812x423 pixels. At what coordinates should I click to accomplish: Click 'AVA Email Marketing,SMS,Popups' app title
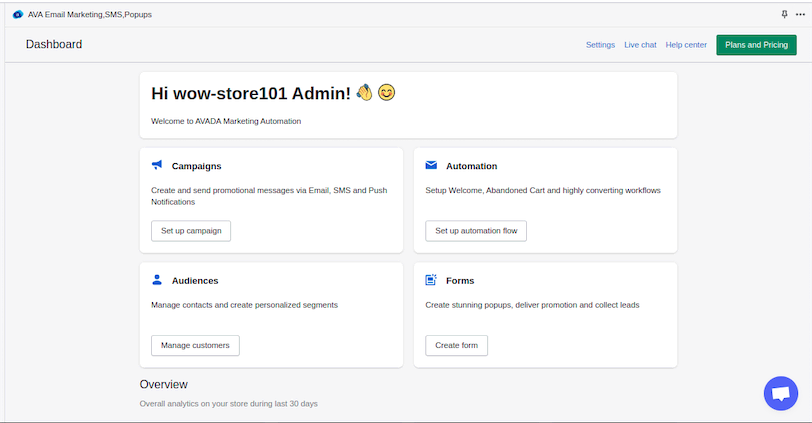coord(90,14)
